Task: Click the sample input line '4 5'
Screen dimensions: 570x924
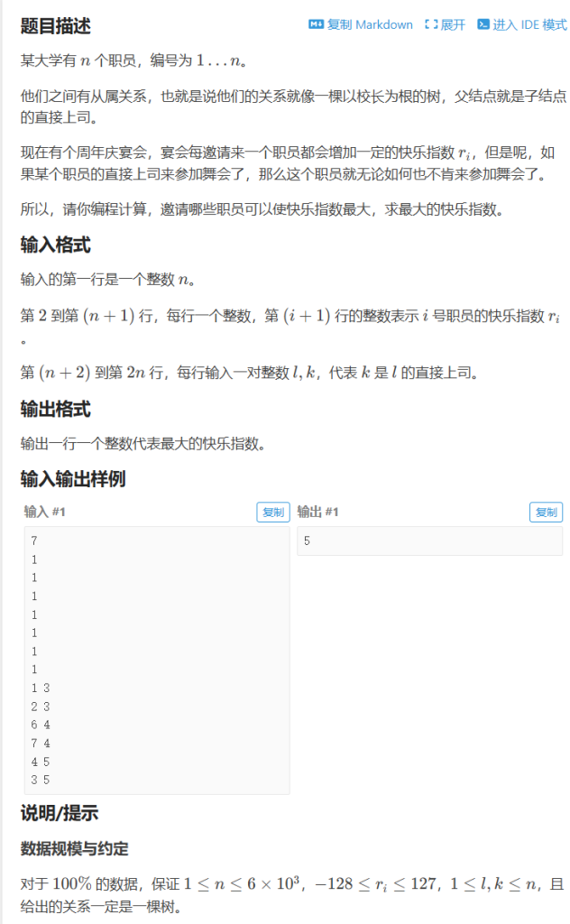Action: (x=41, y=762)
